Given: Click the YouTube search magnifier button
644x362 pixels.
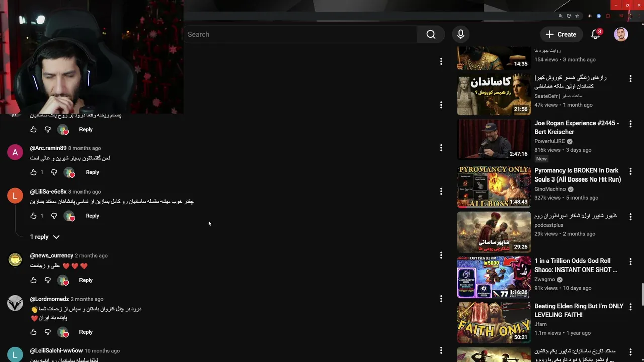Looking at the screenshot, I should 431,34.
